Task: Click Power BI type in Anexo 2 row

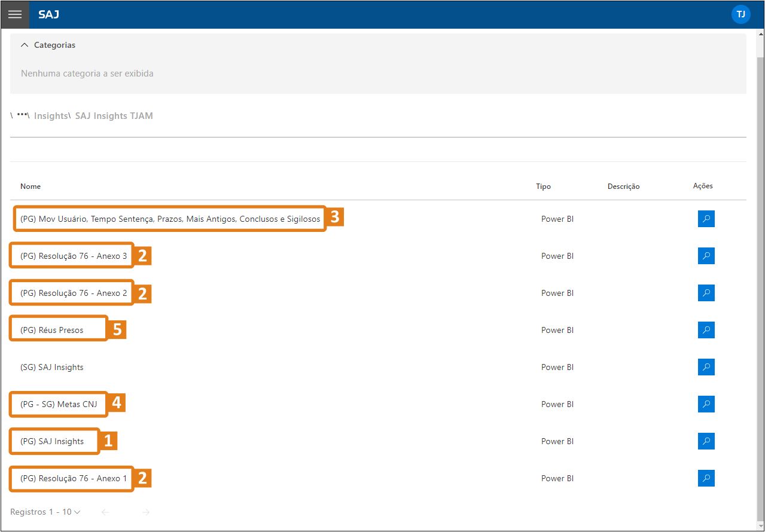Action: [x=557, y=293]
